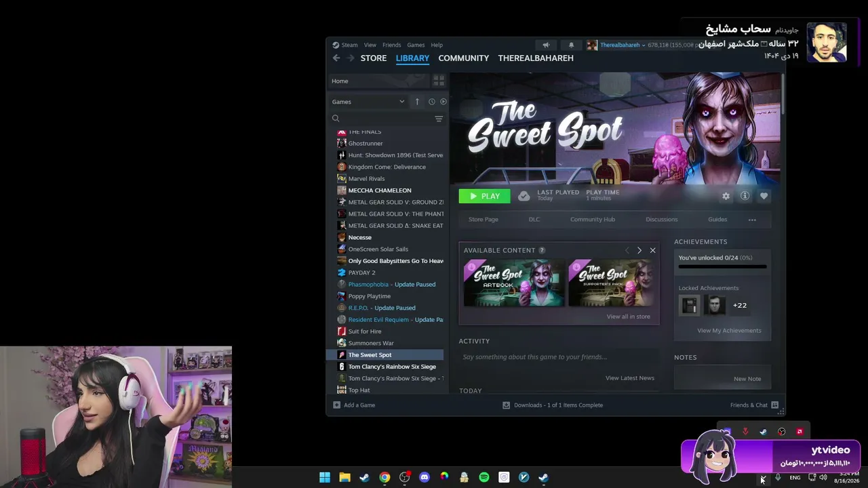Go forward with the right arrow

[351, 58]
